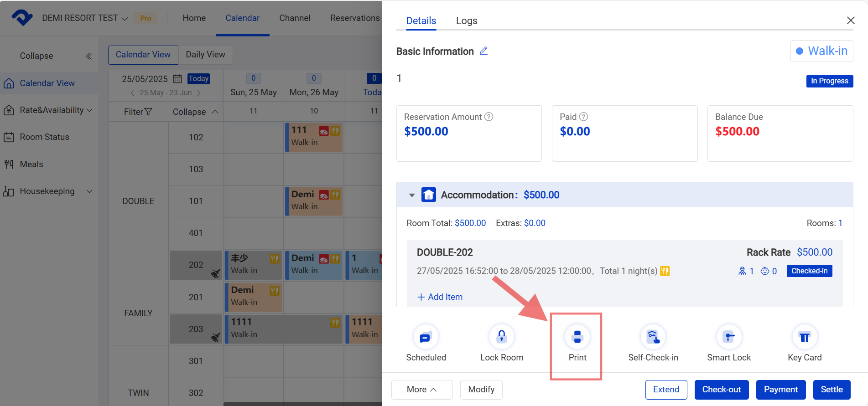868x406 pixels.
Task: Open the date picker calendar icon
Action: coord(177,79)
